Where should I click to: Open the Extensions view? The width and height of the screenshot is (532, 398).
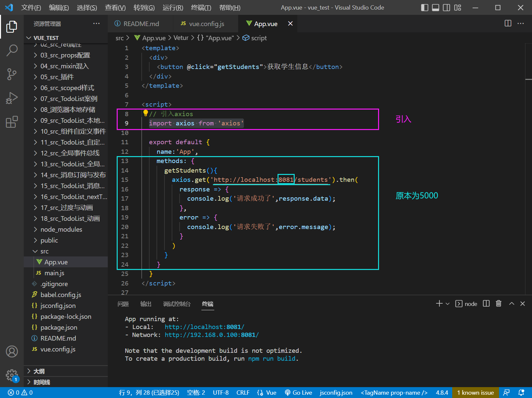click(x=12, y=122)
